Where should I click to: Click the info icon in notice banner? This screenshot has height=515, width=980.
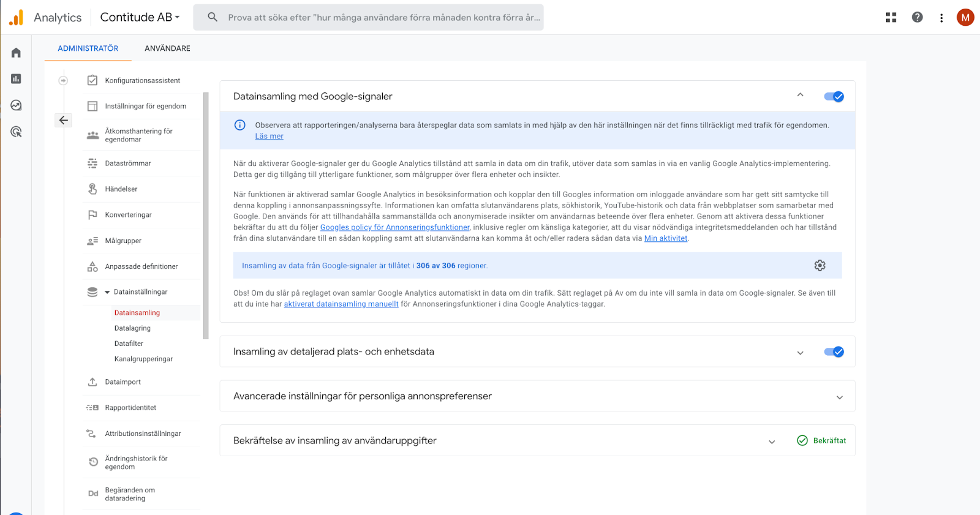(x=240, y=125)
